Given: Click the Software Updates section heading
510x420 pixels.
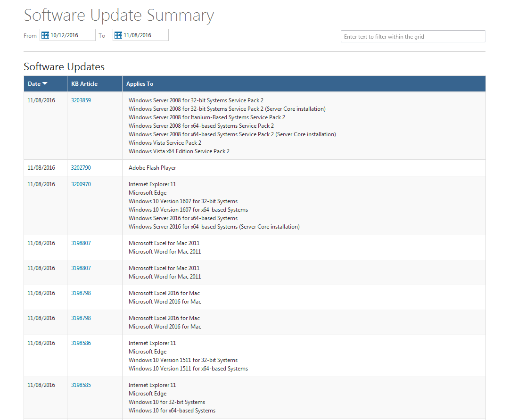Looking at the screenshot, I should [64, 66].
